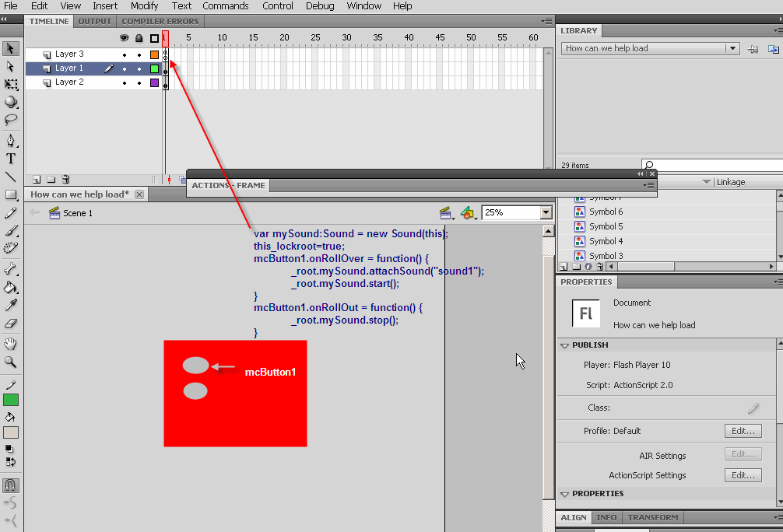783x532 pixels.
Task: Lock Layer 1 in the timeline
Action: 139,68
